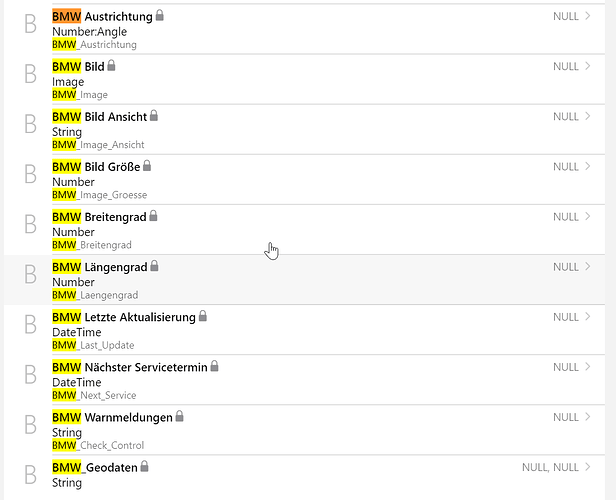Screen dimensions: 616x500
Task: Click the lock icon next to BMW_Geodaten
Action: click(x=144, y=466)
